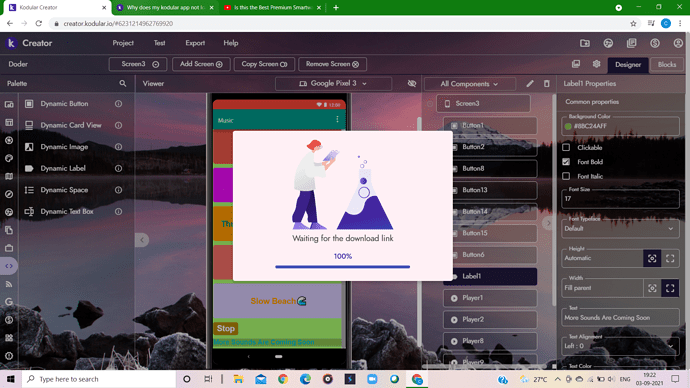Click the Add Screen button
Screen dimensions: 690x388
click(x=201, y=64)
